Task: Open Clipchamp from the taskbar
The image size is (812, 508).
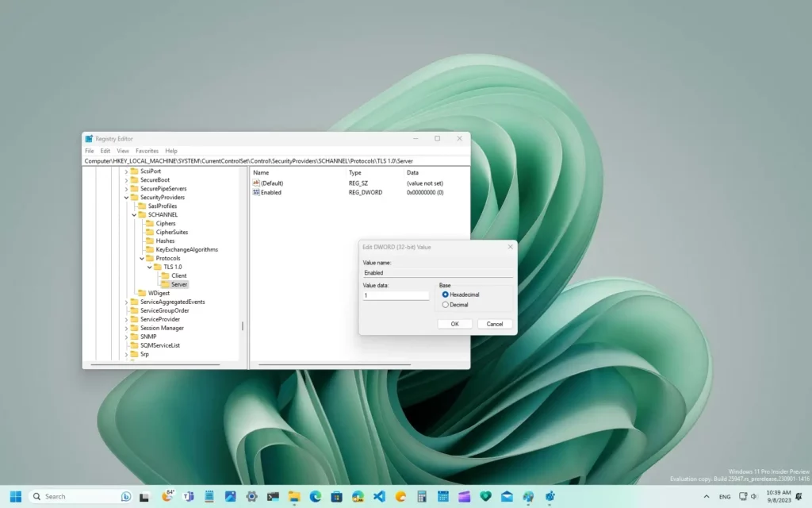Action: point(464,497)
